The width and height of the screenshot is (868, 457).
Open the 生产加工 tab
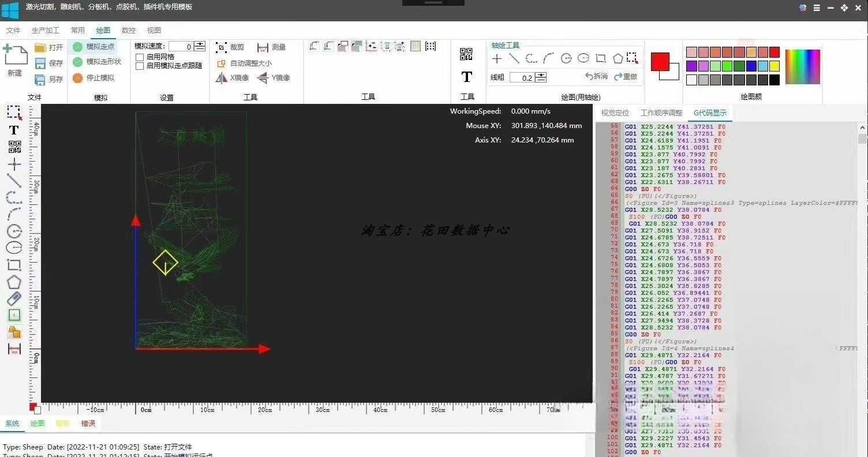click(x=46, y=31)
